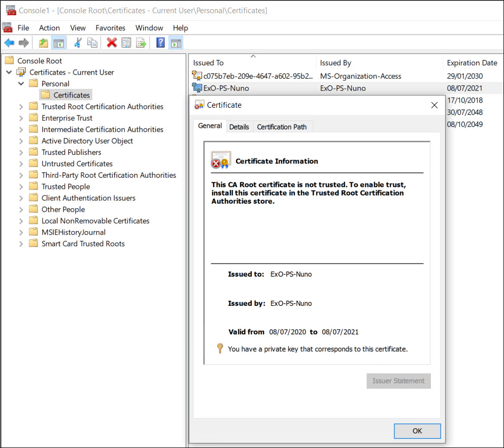Collapse Certificates - Current User node
Viewport: 504px width, 448px height.
pos(9,72)
